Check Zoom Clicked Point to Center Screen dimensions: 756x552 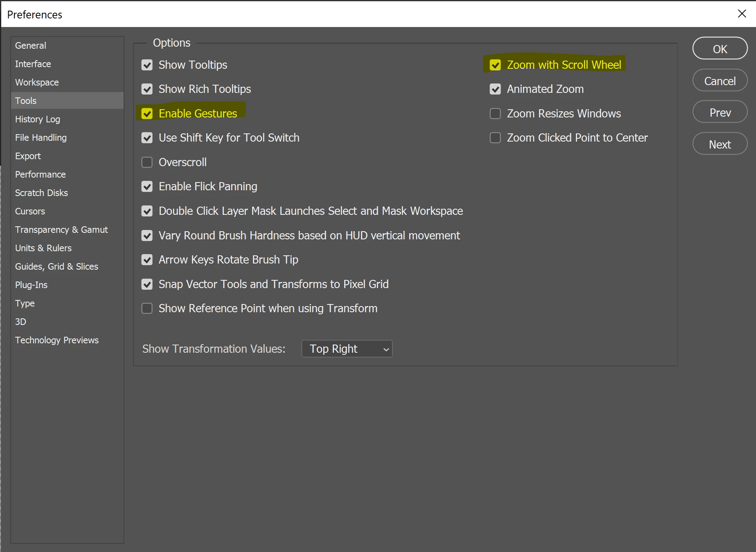tap(495, 138)
